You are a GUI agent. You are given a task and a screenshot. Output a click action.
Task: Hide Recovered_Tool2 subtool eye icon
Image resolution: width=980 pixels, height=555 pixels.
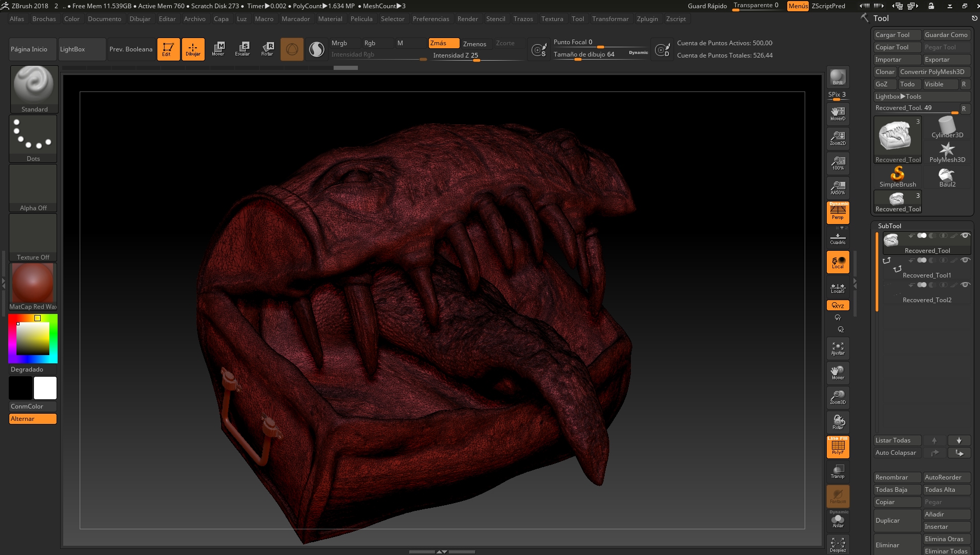965,285
